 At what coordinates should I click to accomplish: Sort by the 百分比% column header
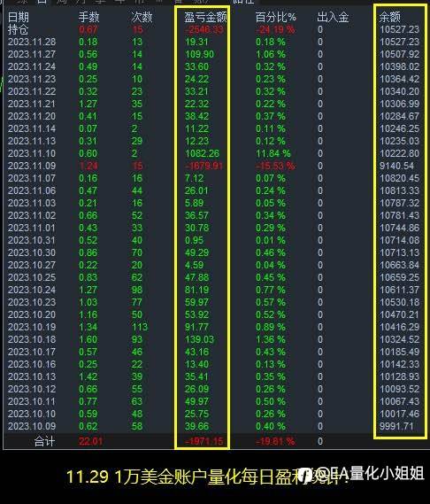tap(275, 17)
